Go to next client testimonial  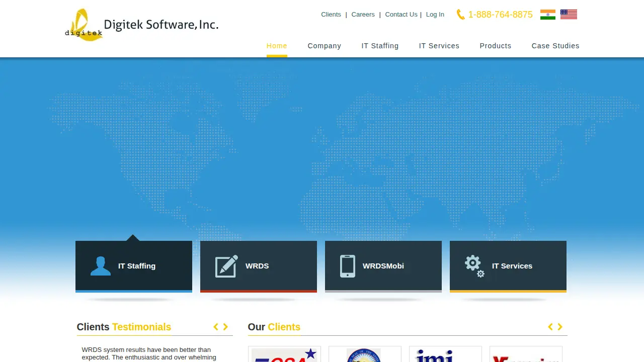click(x=225, y=327)
